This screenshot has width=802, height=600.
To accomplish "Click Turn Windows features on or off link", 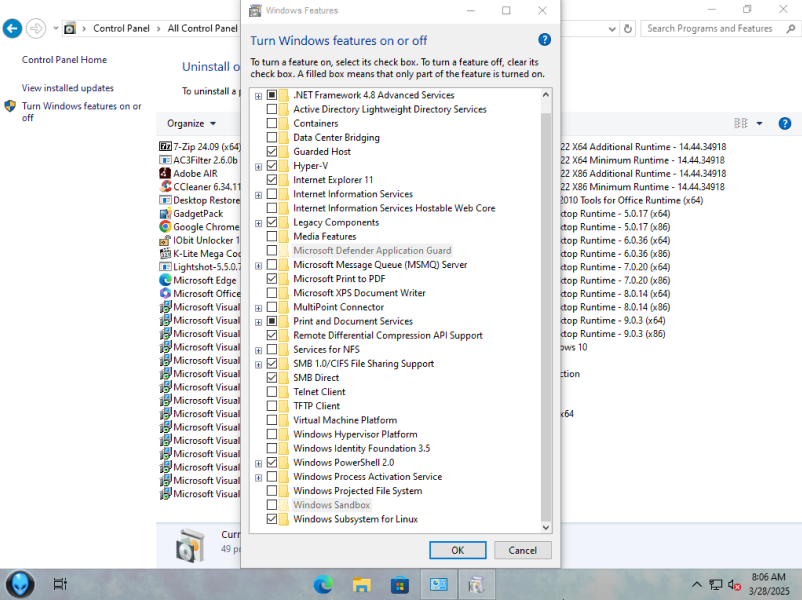I will click(81, 112).
